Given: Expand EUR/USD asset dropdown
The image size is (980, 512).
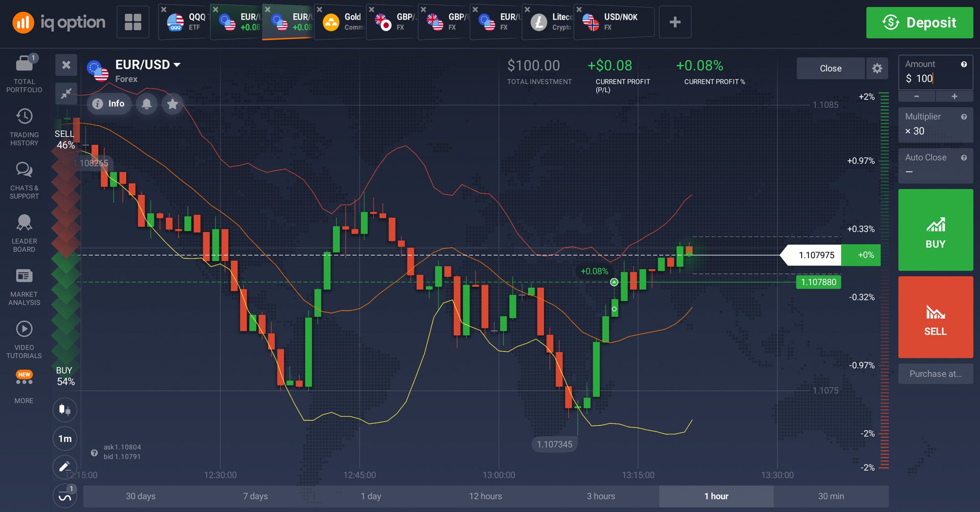Looking at the screenshot, I should (x=177, y=65).
